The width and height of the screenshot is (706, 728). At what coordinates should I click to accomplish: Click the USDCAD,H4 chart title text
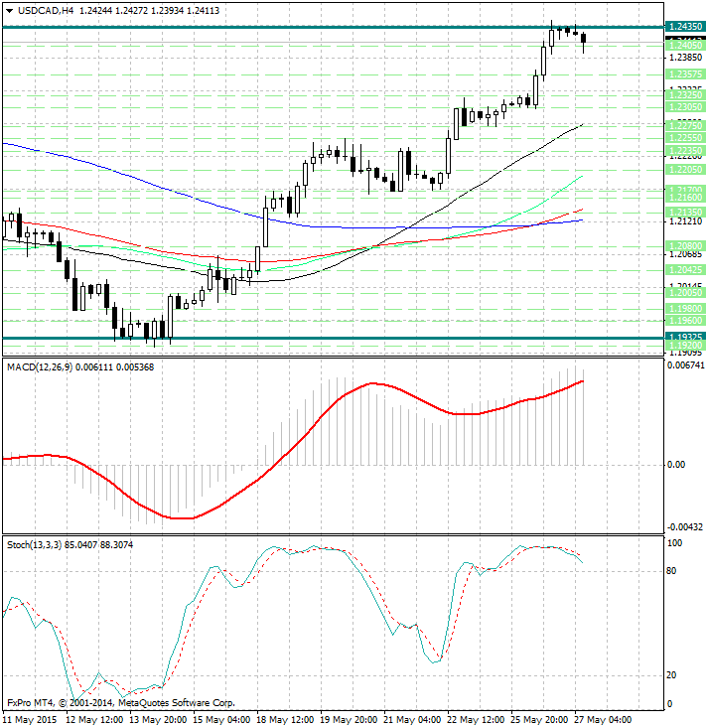[40, 10]
